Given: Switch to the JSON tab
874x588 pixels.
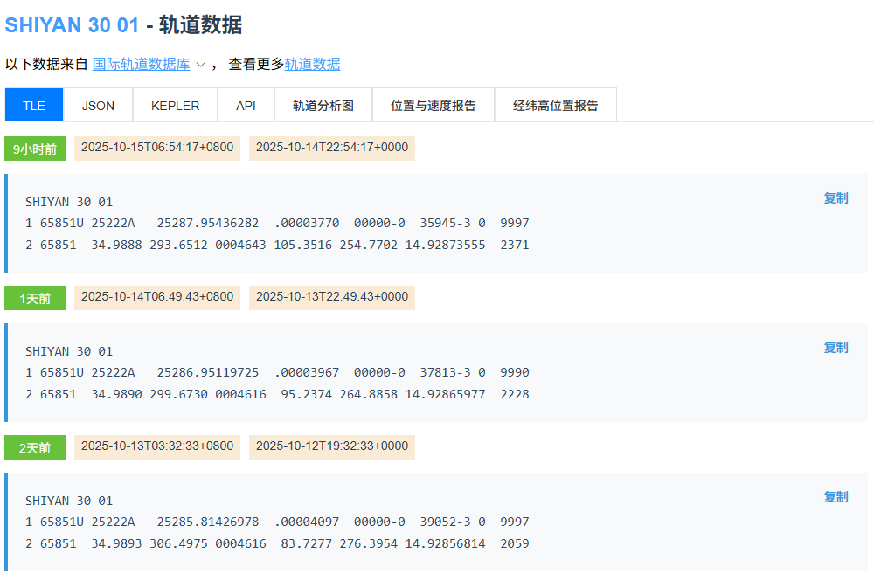Looking at the screenshot, I should tap(98, 106).
